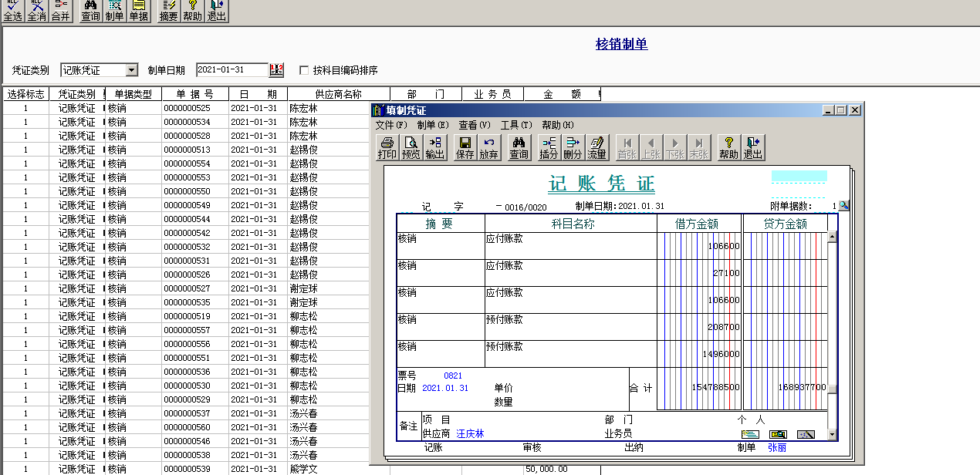Click the 供应商名称 column header
The image size is (980, 475).
[x=338, y=94]
